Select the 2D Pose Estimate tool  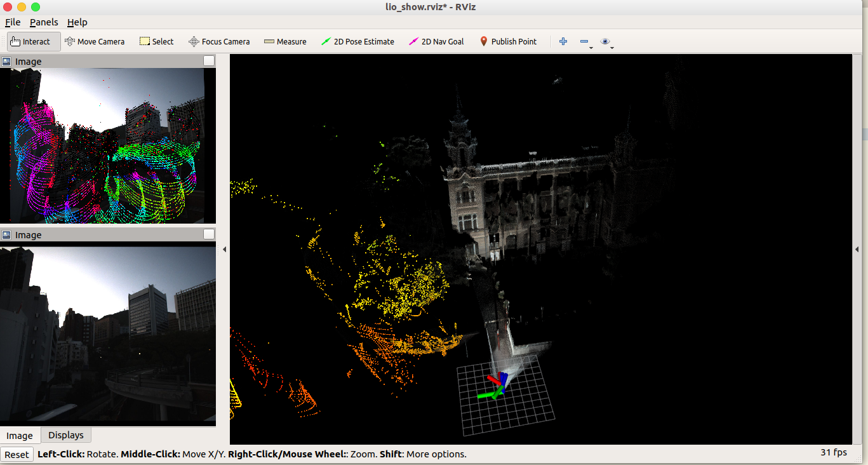tap(357, 42)
